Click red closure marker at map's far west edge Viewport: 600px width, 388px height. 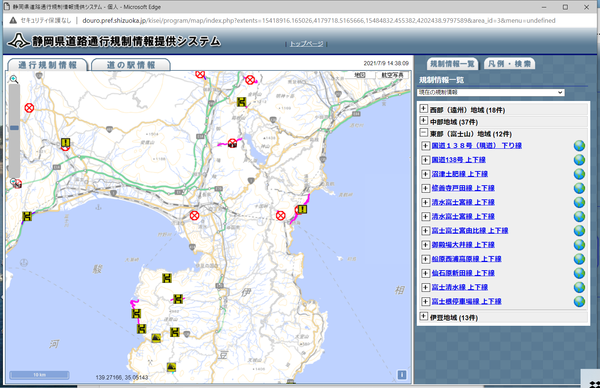pos(29,108)
